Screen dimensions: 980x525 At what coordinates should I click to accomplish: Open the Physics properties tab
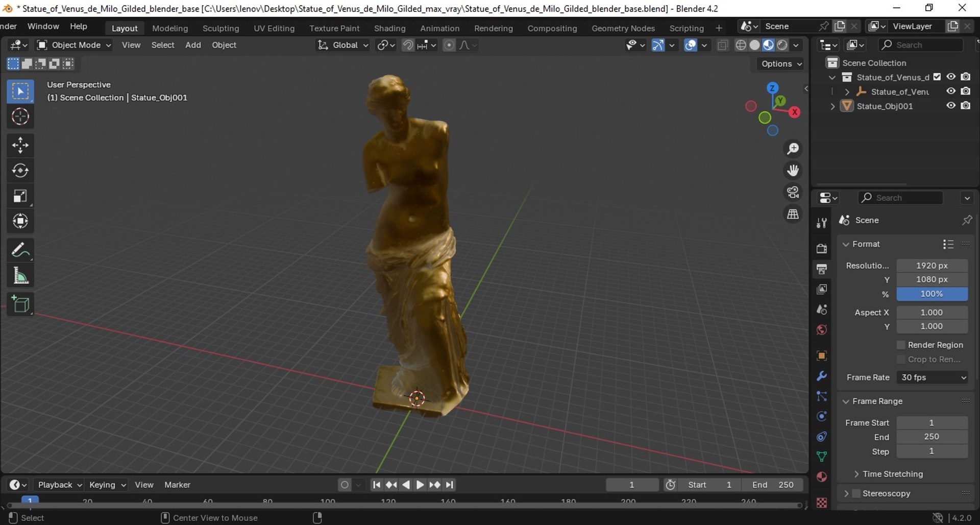click(x=822, y=416)
